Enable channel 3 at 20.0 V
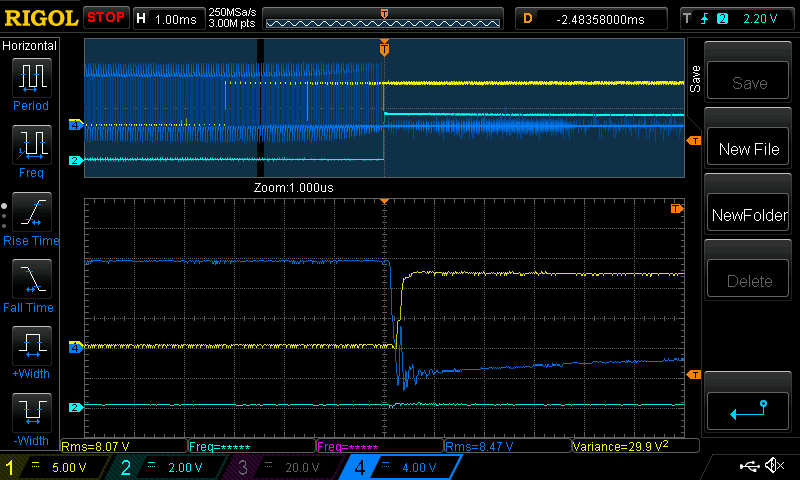 (x=280, y=467)
